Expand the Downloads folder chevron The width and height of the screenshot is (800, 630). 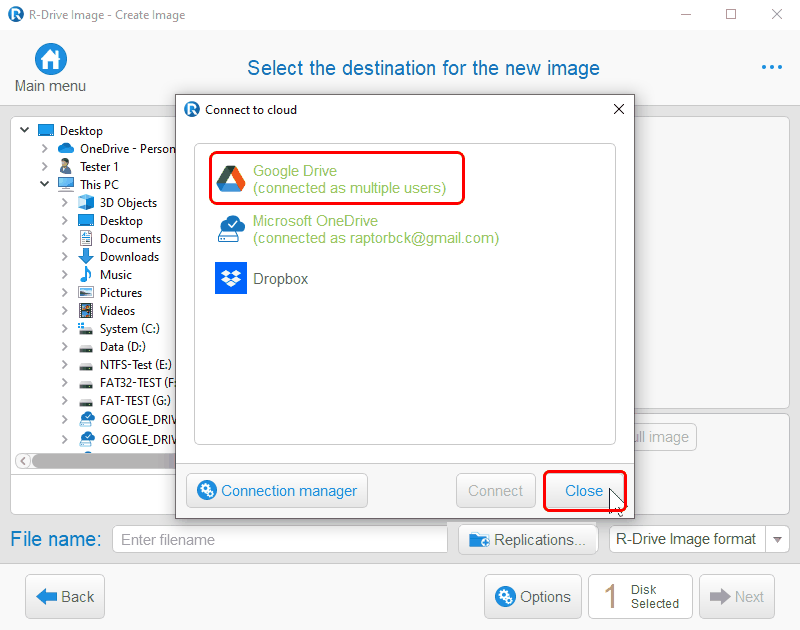[x=64, y=256]
